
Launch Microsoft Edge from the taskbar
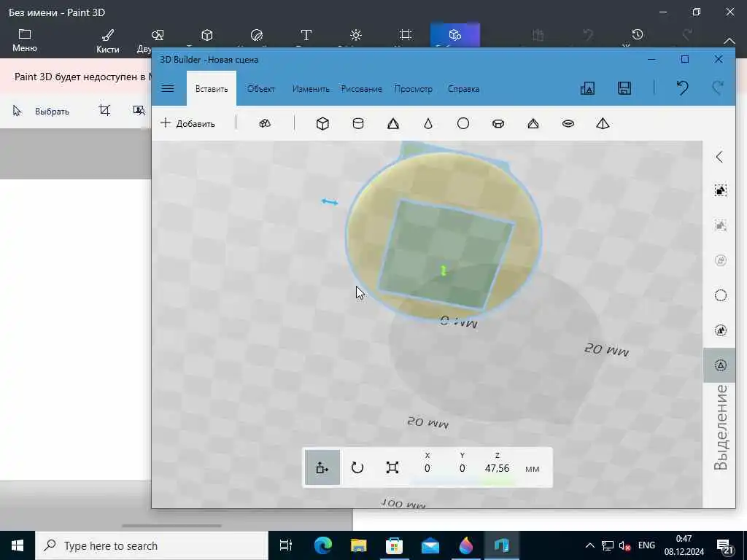pyautogui.click(x=322, y=545)
